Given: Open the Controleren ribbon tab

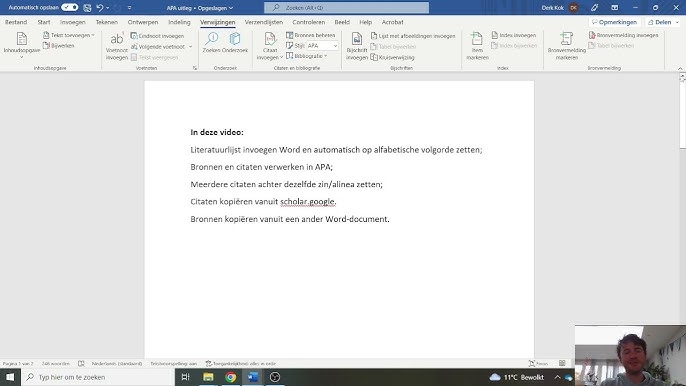Looking at the screenshot, I should click(x=308, y=22).
